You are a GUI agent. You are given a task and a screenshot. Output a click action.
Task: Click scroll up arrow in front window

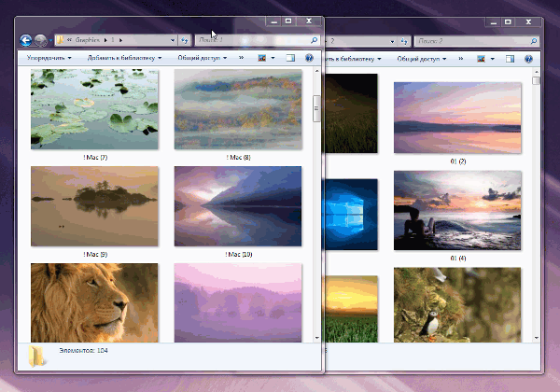316,71
